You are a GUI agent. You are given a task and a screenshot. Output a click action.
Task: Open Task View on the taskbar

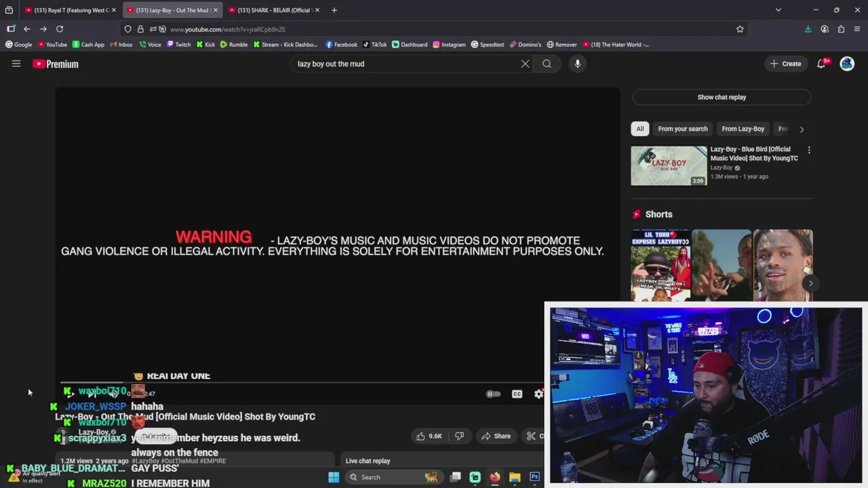[456, 477]
